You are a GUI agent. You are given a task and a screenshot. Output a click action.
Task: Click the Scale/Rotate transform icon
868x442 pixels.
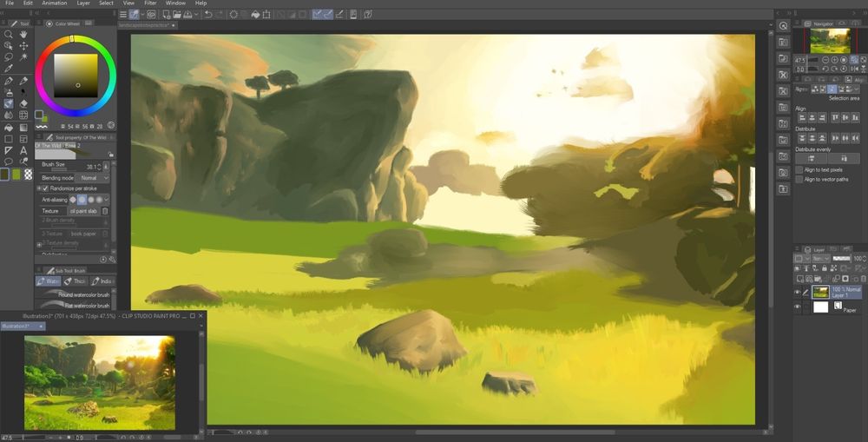click(x=266, y=15)
